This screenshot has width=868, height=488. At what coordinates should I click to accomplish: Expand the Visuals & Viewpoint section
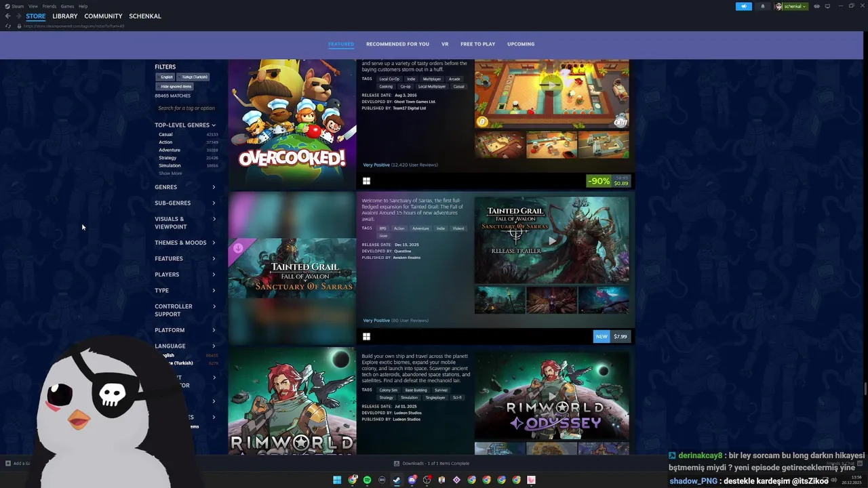tap(185, 222)
